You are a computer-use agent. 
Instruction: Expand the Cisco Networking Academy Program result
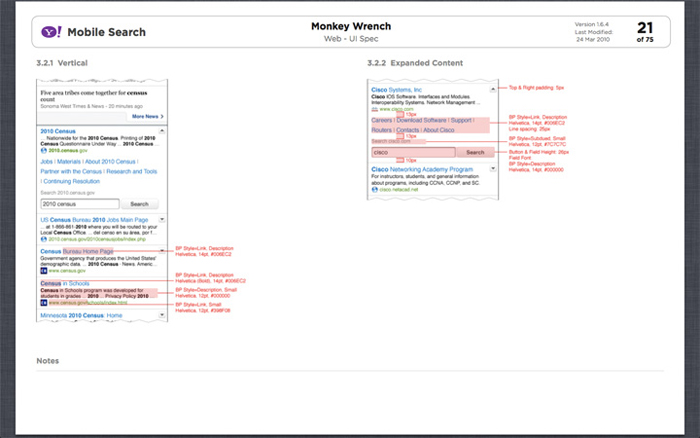493,169
